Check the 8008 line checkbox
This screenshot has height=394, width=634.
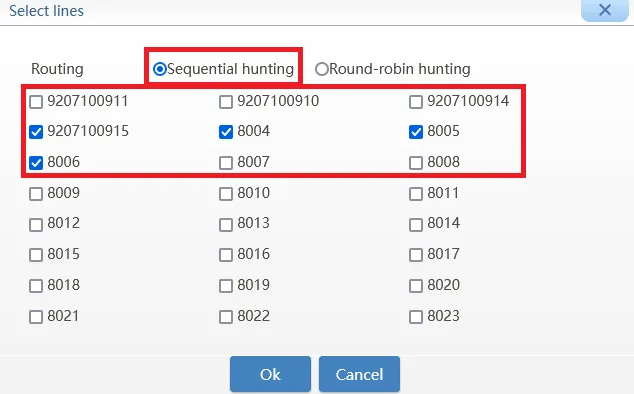(x=416, y=163)
